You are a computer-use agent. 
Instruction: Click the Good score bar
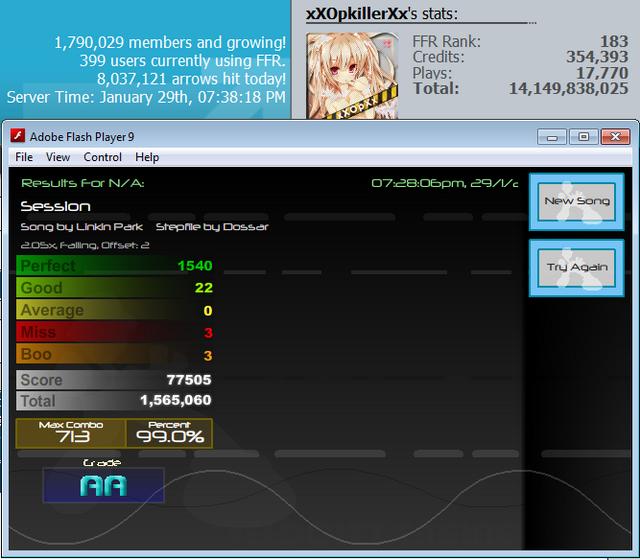click(x=115, y=288)
